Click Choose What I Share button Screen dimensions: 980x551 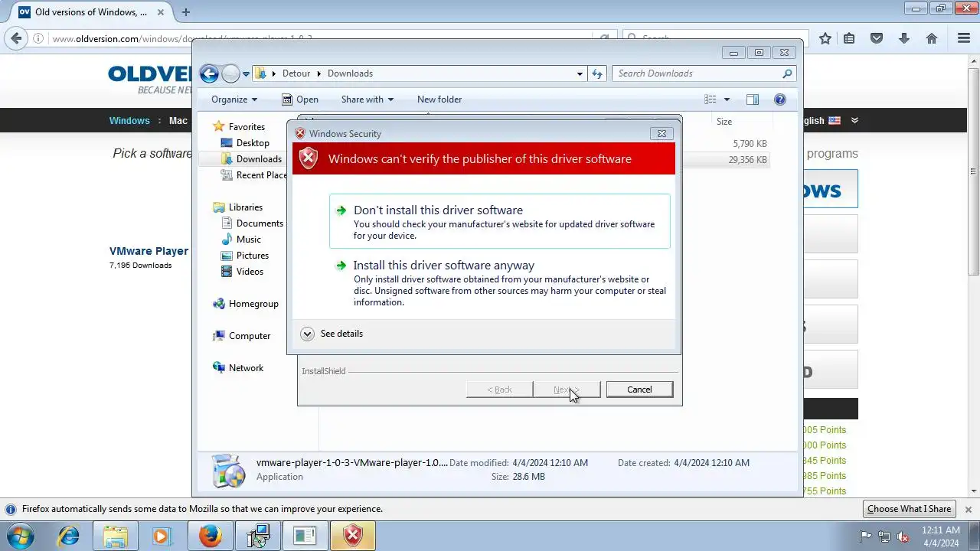pyautogui.click(x=909, y=509)
